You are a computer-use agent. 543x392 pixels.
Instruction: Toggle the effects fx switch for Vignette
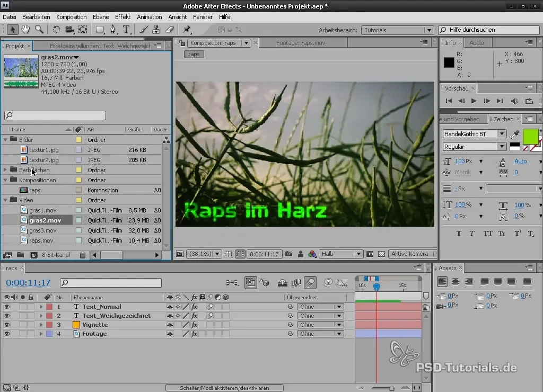(194, 325)
